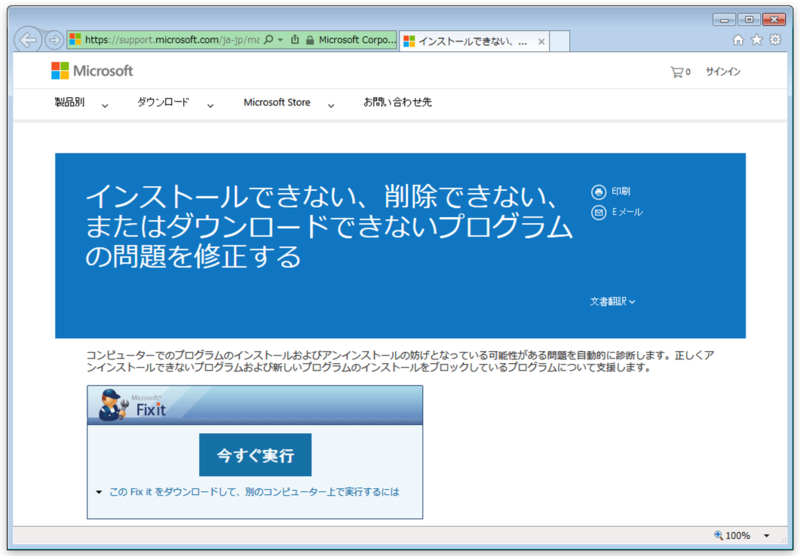Open the address bar dropdown arrow

point(280,40)
